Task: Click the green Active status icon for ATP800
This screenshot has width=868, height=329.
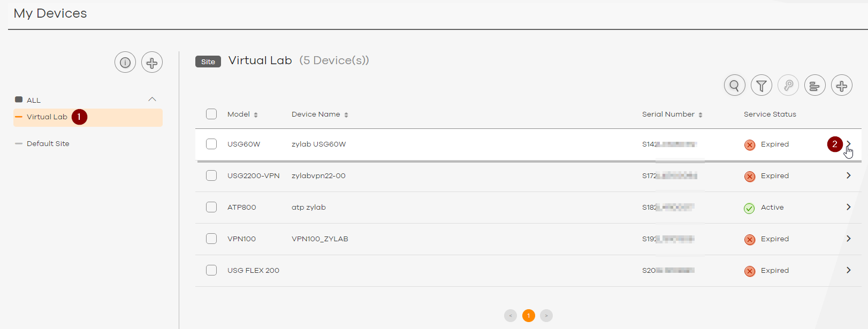Action: (749, 208)
